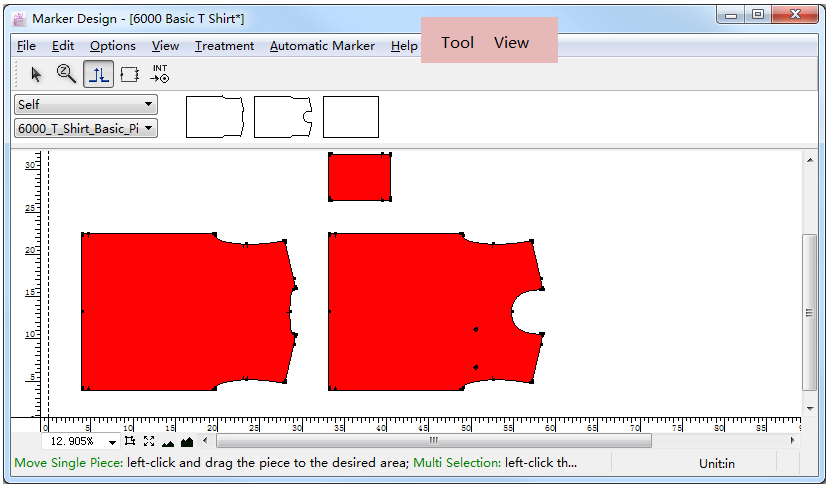Toggle the highlighted piece direction tool
Image resolution: width=828 pixels, height=489 pixels.
point(98,74)
